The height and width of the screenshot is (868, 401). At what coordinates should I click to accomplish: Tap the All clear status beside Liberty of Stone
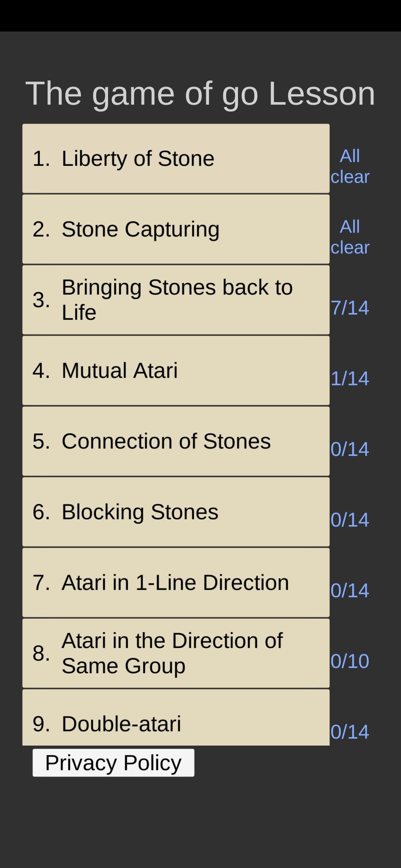coord(350,166)
